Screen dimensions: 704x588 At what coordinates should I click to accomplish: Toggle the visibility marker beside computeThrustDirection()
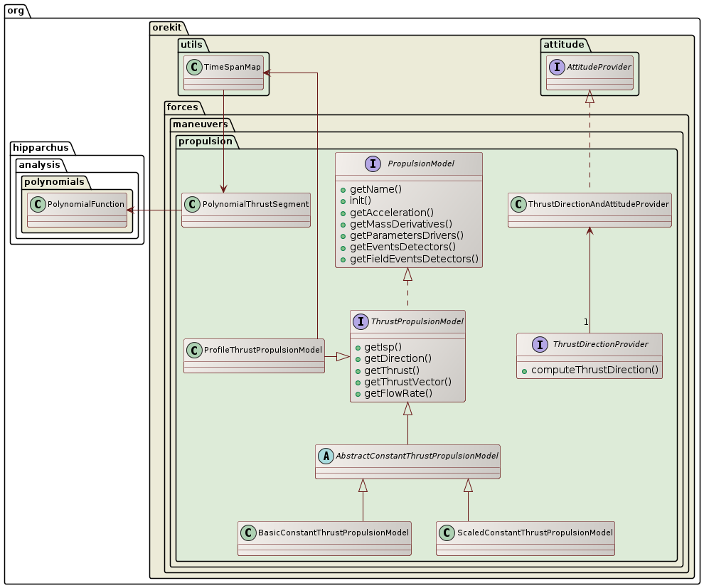pos(524,370)
